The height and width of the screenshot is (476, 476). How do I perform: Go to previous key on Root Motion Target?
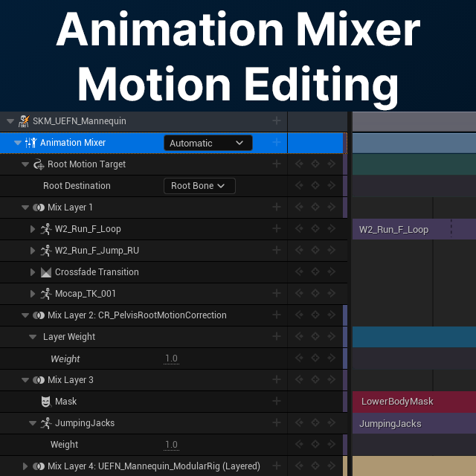coord(299,164)
